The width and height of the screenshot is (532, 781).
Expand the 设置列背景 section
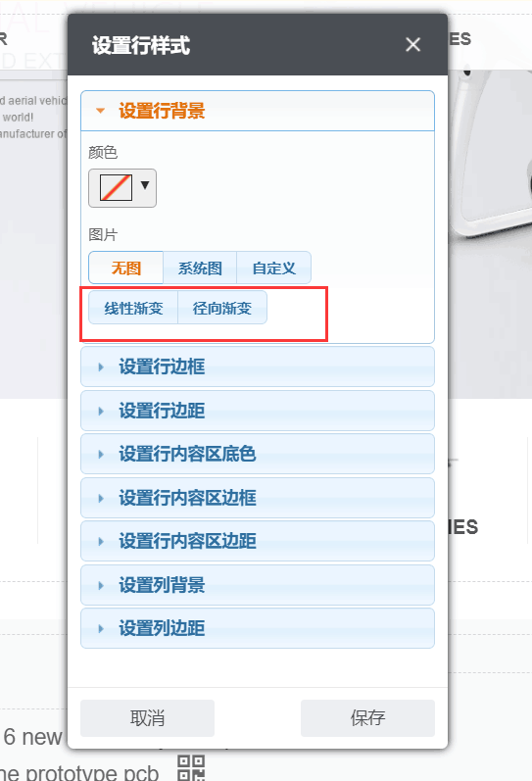(258, 585)
